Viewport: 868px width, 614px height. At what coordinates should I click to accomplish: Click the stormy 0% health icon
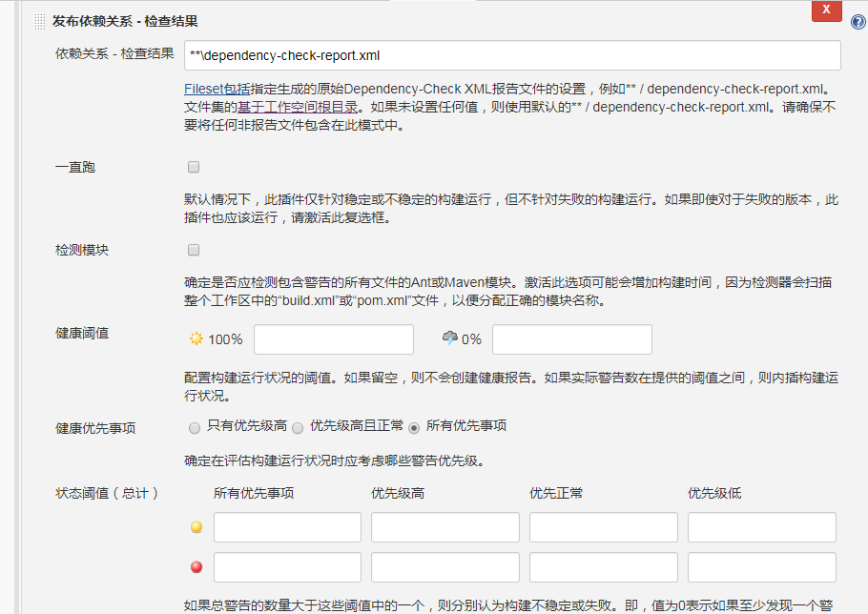tap(450, 338)
